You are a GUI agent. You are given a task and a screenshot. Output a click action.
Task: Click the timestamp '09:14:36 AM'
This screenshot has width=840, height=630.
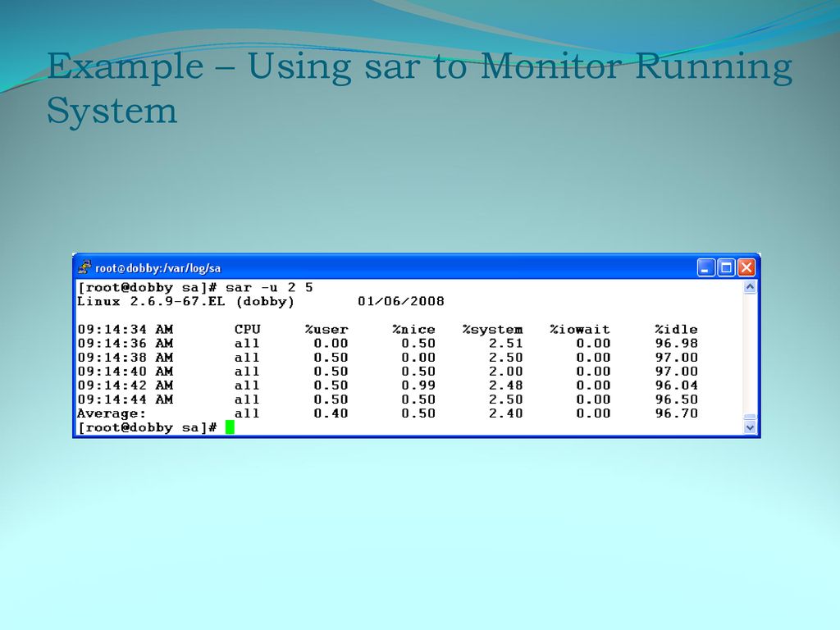coord(126,344)
